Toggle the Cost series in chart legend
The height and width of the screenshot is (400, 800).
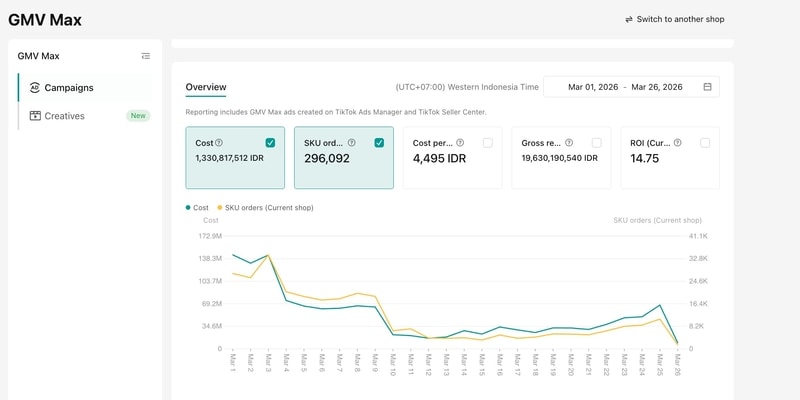coord(197,207)
